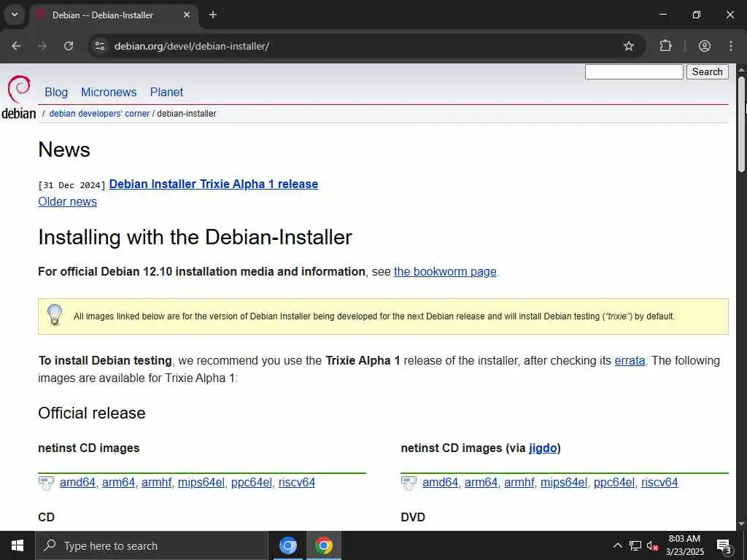Click the browser forward arrow

(42, 46)
